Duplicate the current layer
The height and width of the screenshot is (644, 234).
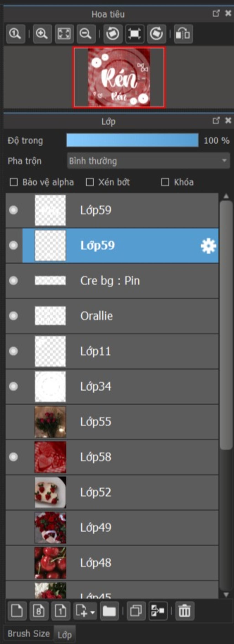(x=136, y=611)
